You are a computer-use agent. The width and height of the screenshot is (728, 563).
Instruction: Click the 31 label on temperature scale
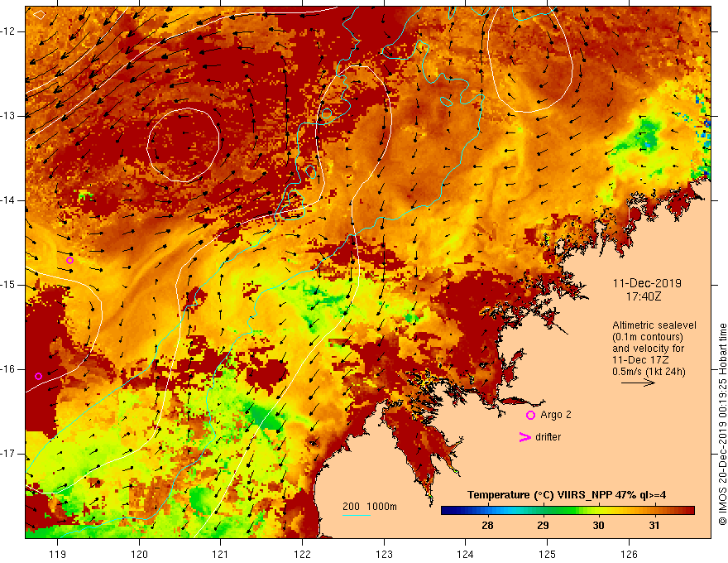654,526
